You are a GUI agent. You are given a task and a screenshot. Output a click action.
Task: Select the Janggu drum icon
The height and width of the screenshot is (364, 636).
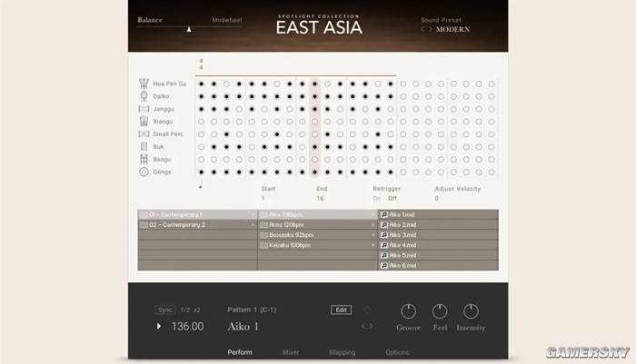(x=144, y=109)
